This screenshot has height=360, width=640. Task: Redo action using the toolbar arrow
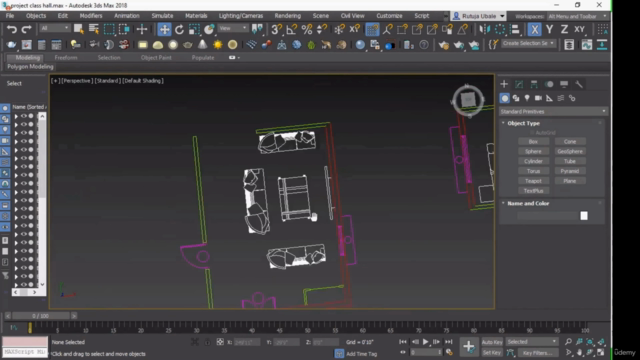[26, 29]
